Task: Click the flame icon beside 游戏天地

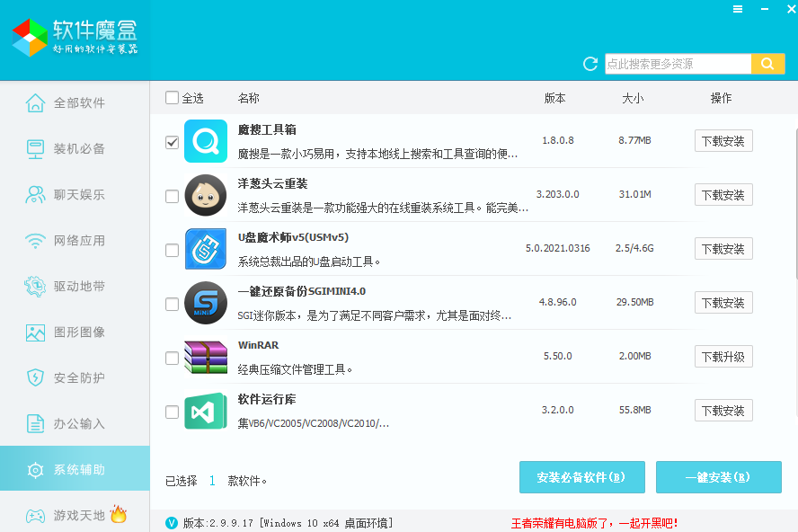Action: [118, 514]
